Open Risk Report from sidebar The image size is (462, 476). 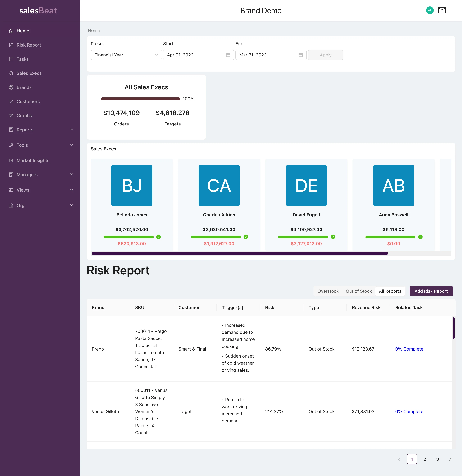tap(29, 45)
